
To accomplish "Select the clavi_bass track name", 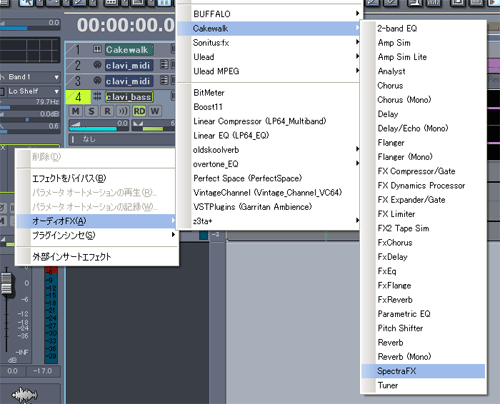I will coord(129,97).
